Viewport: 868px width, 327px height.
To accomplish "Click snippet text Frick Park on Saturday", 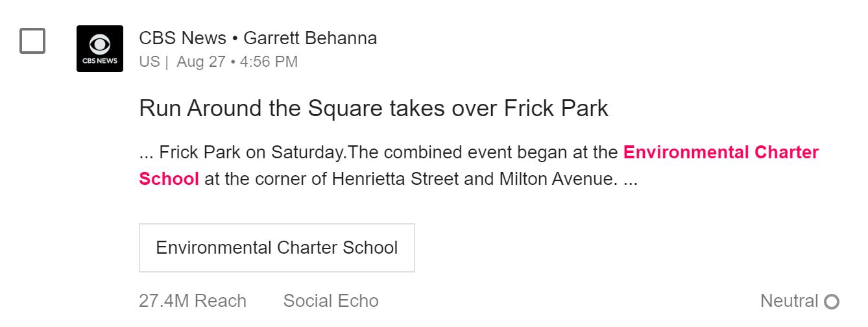I will [252, 152].
